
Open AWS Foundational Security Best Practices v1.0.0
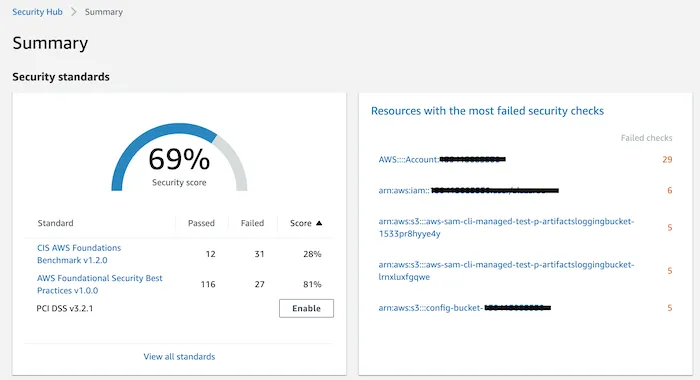100,284
